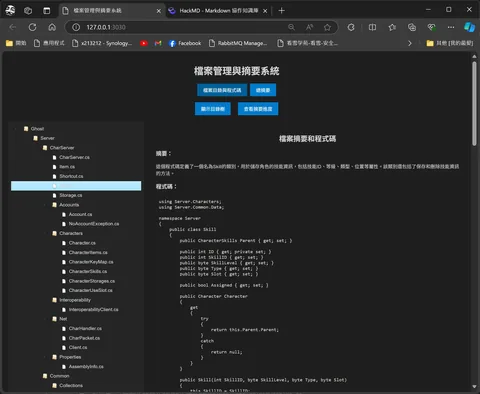Open the Gmail bookmark icon
The height and width of the screenshot is (394, 480).
coord(158,43)
